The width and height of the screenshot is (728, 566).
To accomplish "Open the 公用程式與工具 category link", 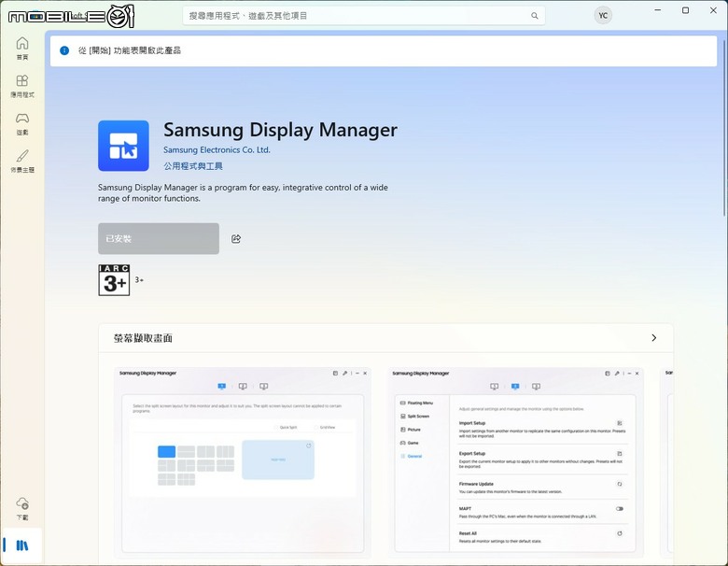I will 193,166.
